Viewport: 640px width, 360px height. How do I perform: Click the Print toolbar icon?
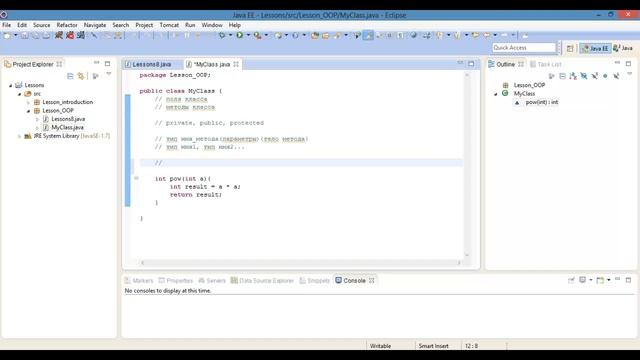(x=46, y=36)
